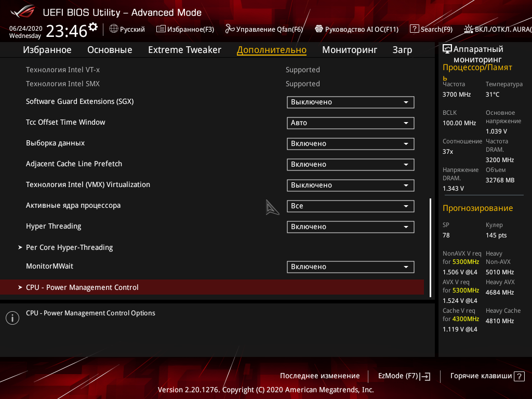Open settings via gear icon next to clock
The width and height of the screenshot is (532, 399).
coord(93,26)
